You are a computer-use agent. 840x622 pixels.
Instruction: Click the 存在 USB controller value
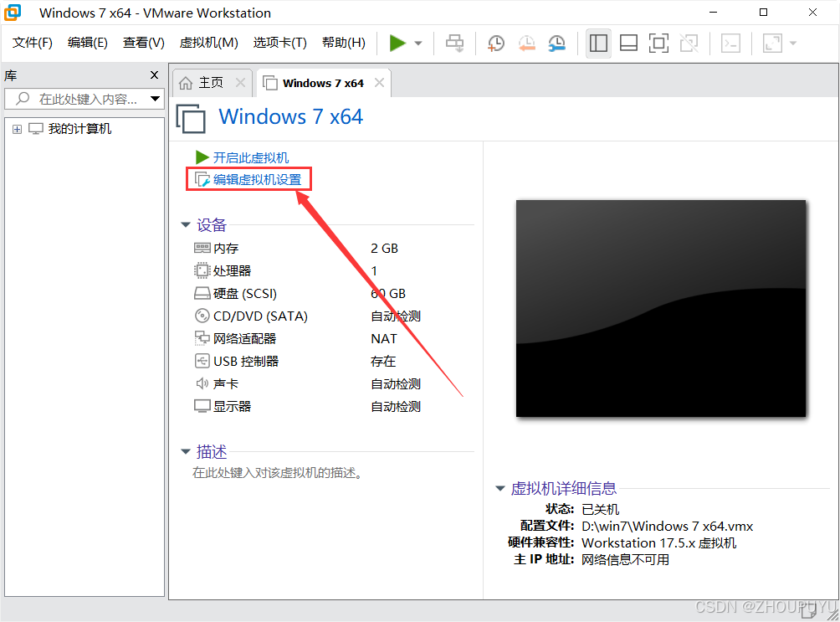point(383,362)
